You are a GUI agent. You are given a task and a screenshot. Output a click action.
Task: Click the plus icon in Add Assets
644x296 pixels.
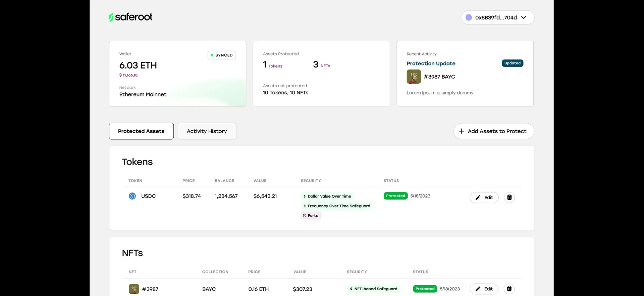[461, 131]
